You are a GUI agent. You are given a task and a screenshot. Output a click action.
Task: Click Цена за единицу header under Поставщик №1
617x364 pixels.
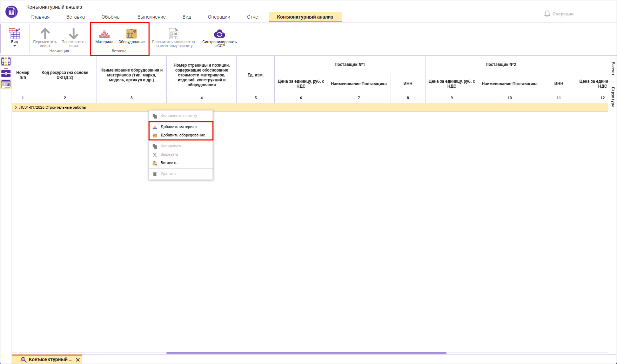click(x=301, y=84)
